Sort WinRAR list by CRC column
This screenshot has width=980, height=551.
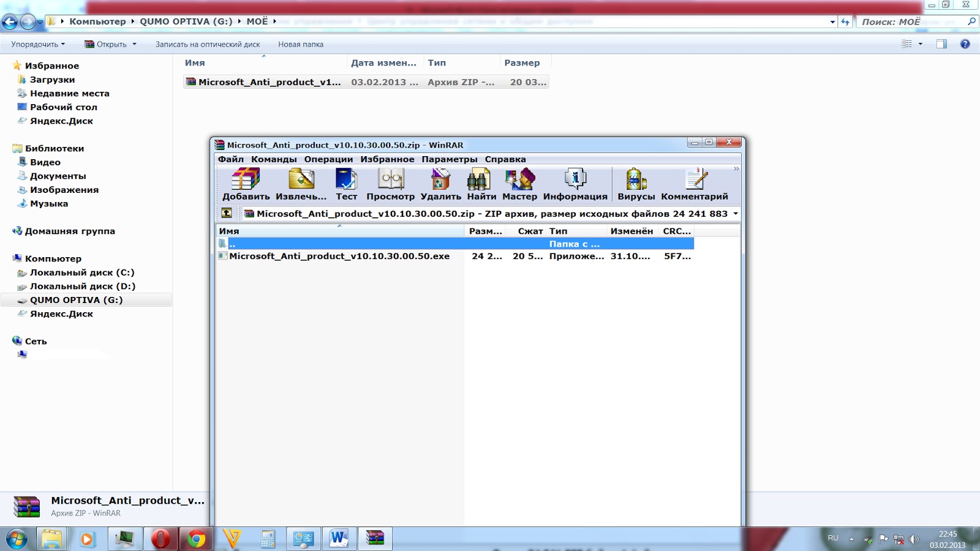[676, 231]
